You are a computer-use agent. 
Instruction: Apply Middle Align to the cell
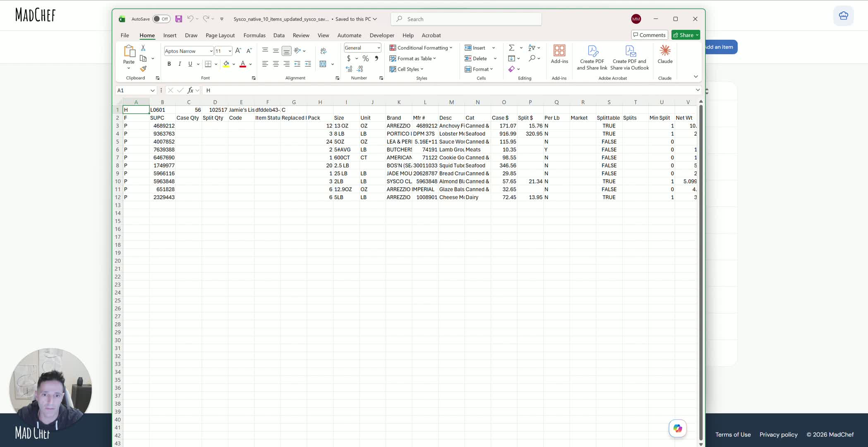tap(276, 50)
